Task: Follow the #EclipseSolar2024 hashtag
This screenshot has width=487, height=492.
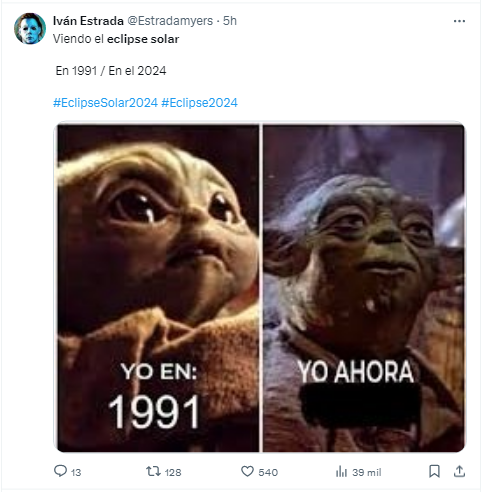Action: pos(105,103)
